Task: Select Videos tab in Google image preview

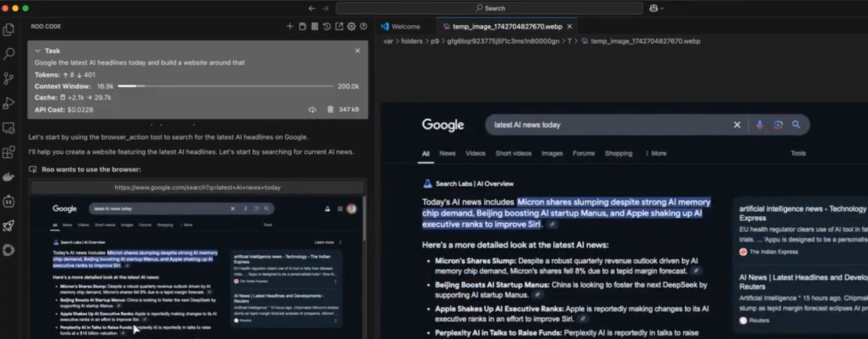Action: click(x=476, y=153)
